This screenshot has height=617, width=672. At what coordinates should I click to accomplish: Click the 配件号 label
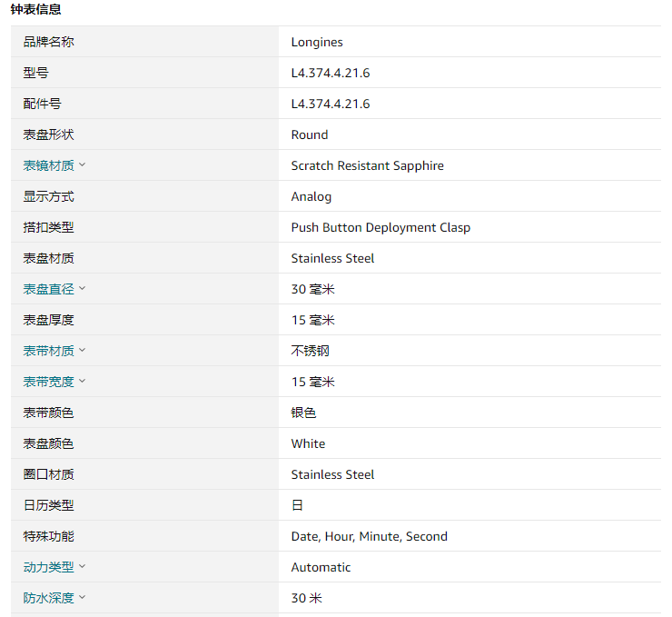point(42,104)
